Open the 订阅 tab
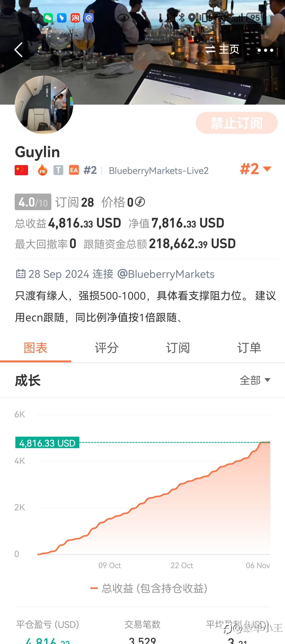 (178, 348)
